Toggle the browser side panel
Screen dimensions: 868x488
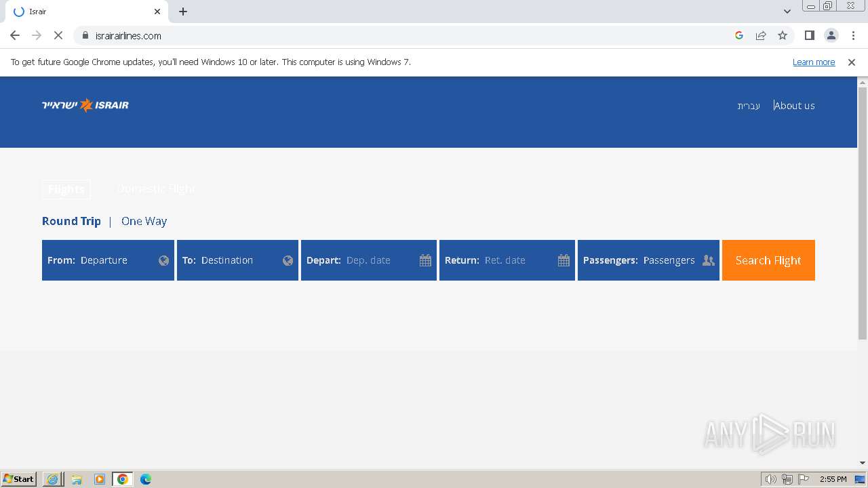(x=810, y=35)
